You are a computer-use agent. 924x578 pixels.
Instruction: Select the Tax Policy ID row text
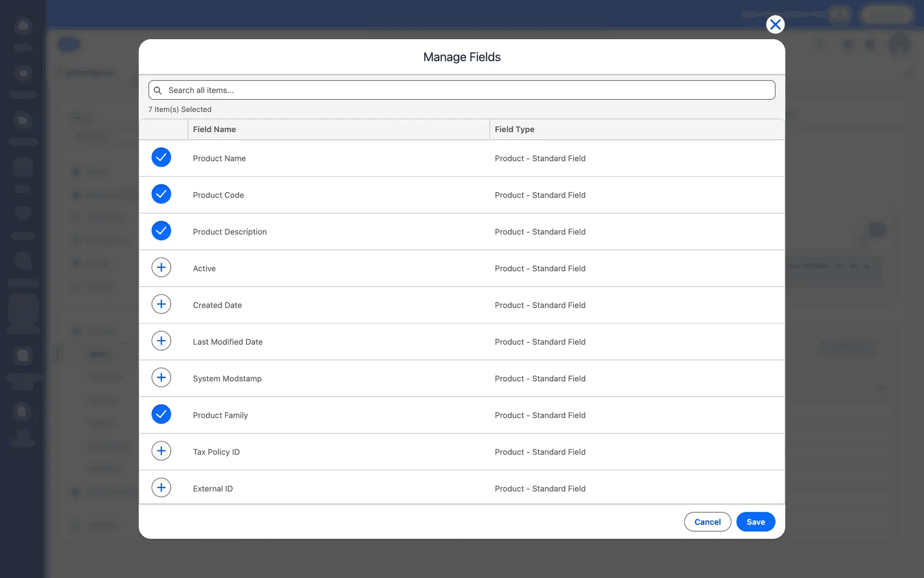click(x=216, y=452)
